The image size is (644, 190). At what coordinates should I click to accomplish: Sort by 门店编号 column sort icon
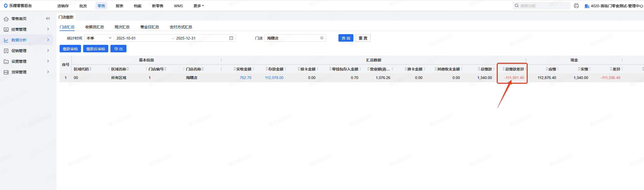tap(165, 69)
